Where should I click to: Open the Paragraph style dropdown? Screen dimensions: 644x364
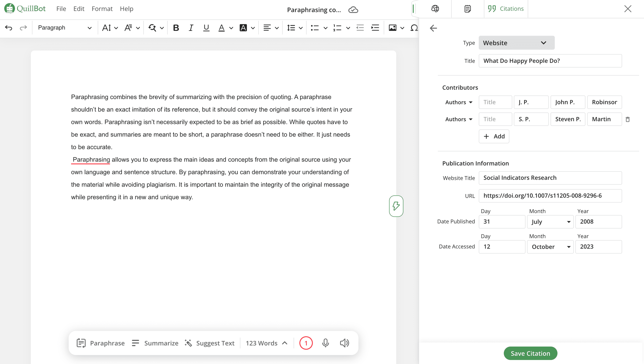(64, 27)
